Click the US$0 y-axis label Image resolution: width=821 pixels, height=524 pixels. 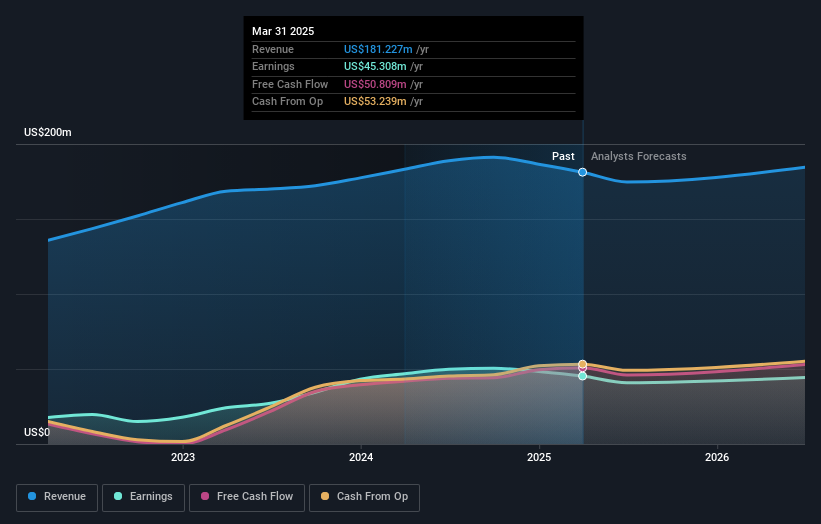pos(37,432)
